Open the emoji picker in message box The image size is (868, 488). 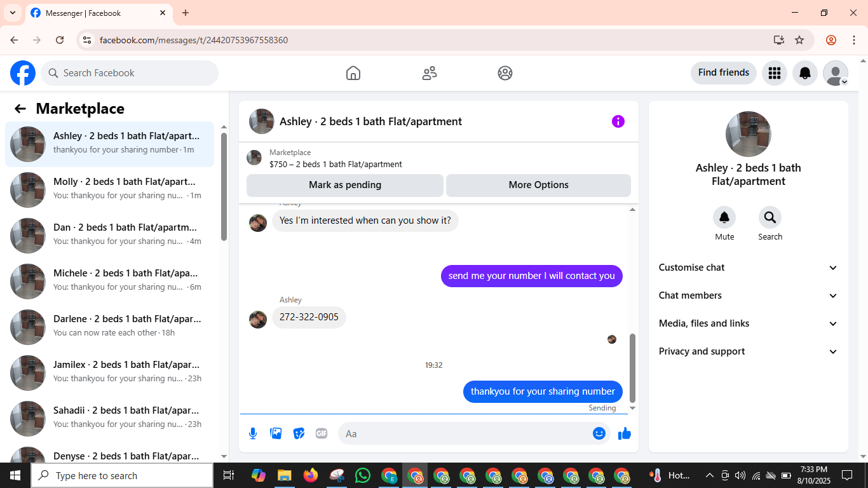click(x=599, y=433)
